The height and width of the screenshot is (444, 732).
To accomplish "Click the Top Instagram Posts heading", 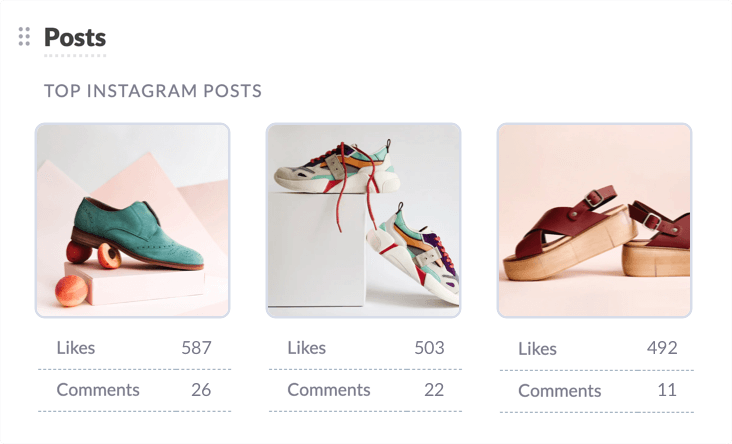I will 153,91.
